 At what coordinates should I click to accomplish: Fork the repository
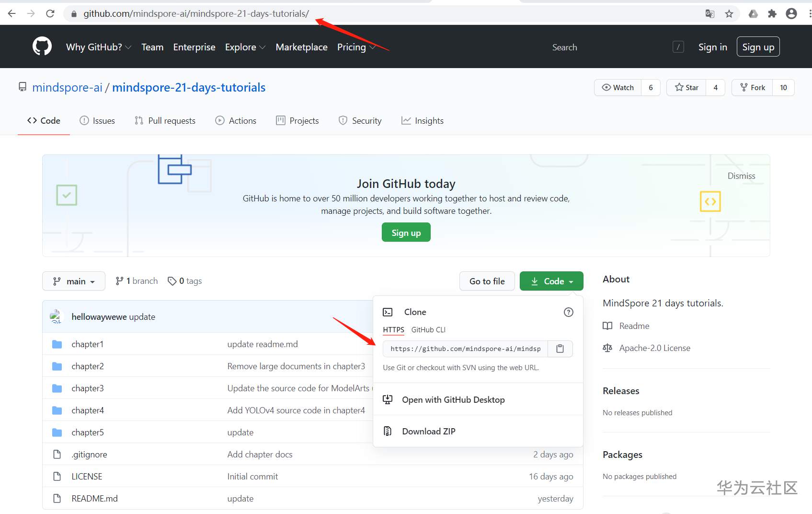click(x=753, y=88)
